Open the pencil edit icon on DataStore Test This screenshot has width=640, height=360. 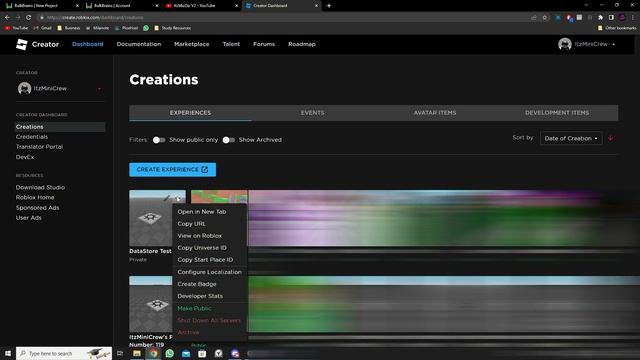point(167,198)
